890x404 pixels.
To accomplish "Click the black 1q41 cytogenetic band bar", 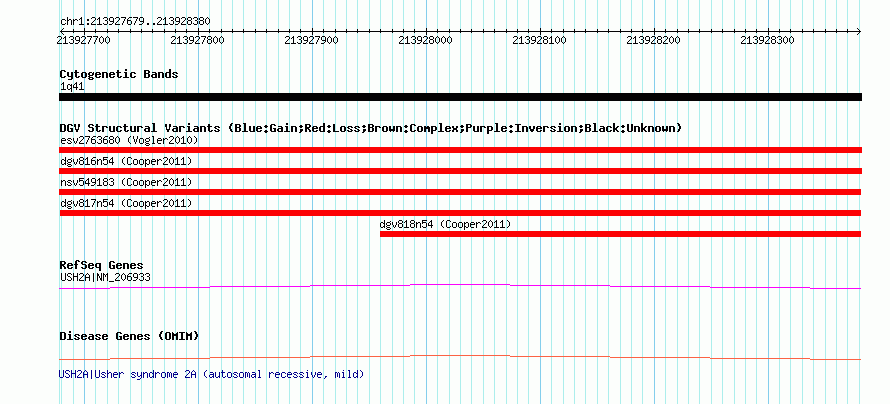I will [460, 97].
